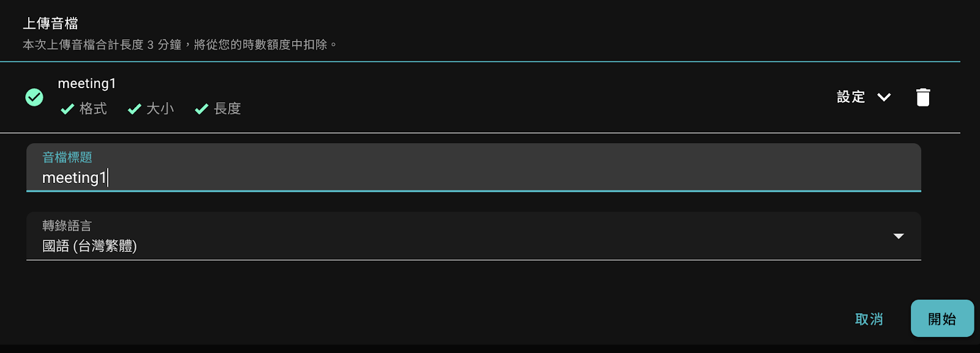
Task: Click the delete icon at the row's right end
Action: coord(923,97)
